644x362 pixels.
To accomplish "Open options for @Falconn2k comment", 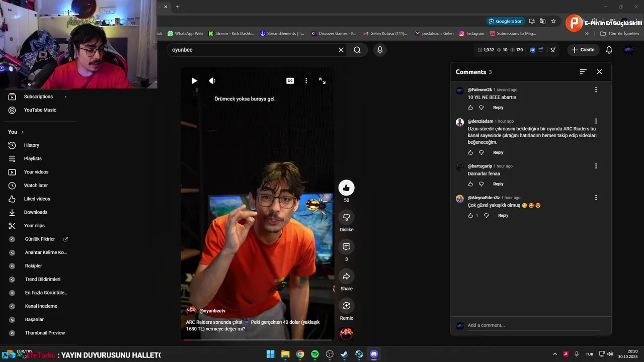I will point(596,89).
